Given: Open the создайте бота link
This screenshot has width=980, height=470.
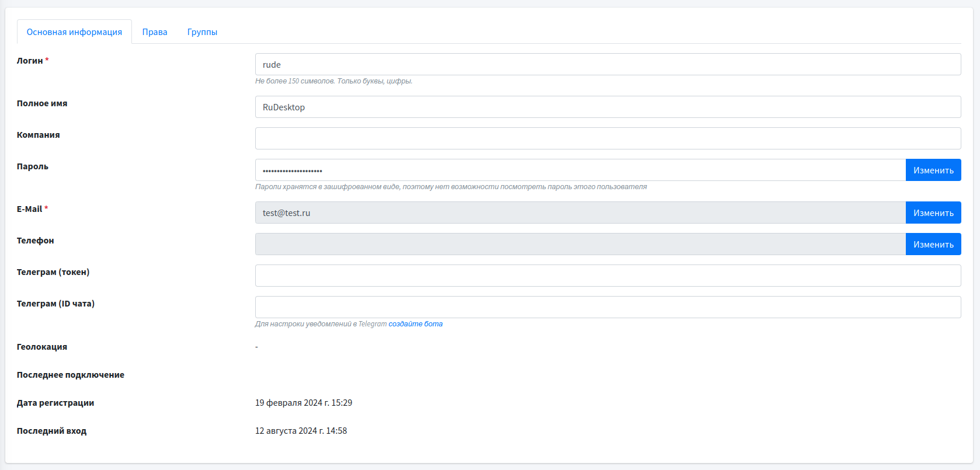Looking at the screenshot, I should tap(415, 324).
